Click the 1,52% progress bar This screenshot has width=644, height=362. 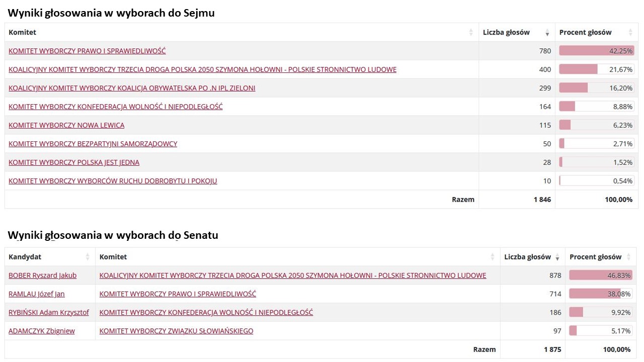596,162
